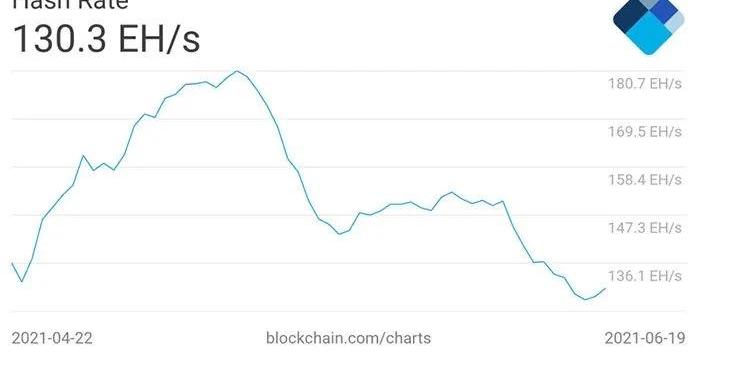Click the early dip just after the chart start
This screenshot has height=368, width=750.
[x=22, y=281]
